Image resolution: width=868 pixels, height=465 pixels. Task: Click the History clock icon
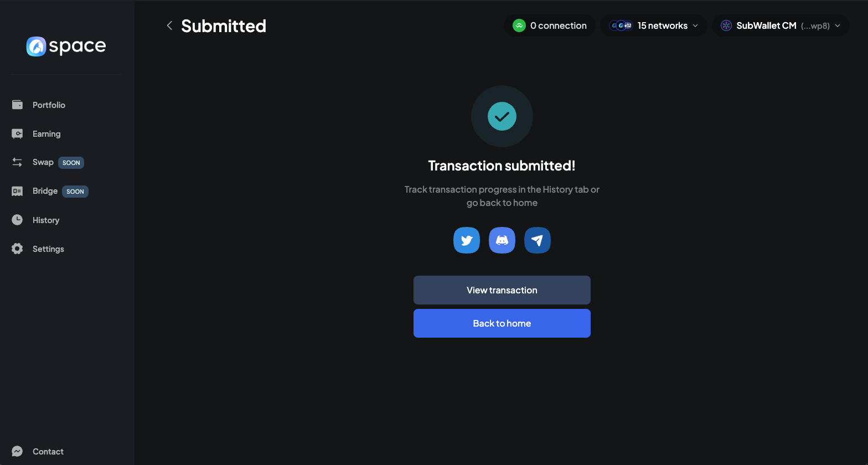point(18,220)
